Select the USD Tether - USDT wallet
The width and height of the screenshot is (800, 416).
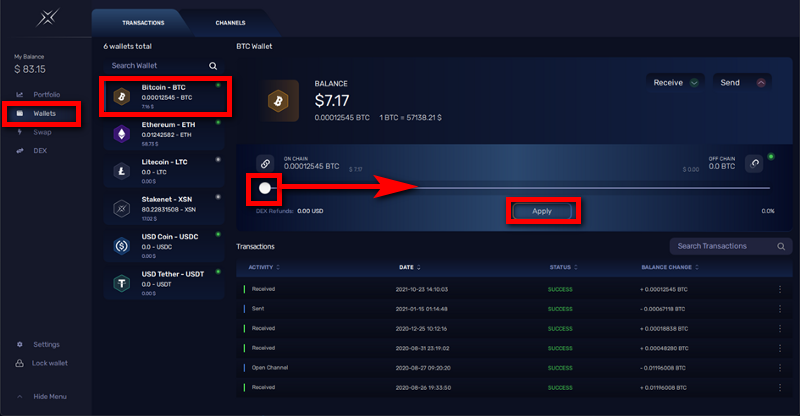[164, 283]
